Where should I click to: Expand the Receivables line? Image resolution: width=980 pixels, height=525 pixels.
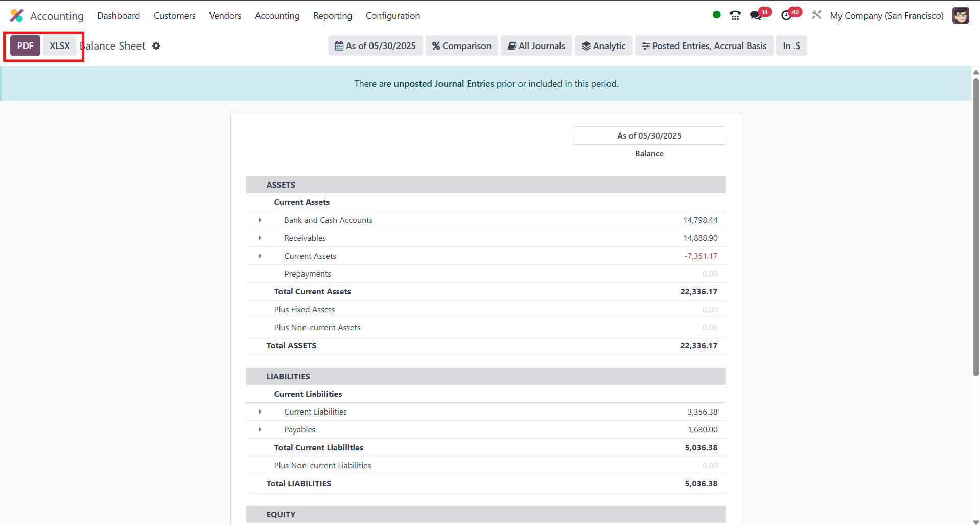(260, 238)
